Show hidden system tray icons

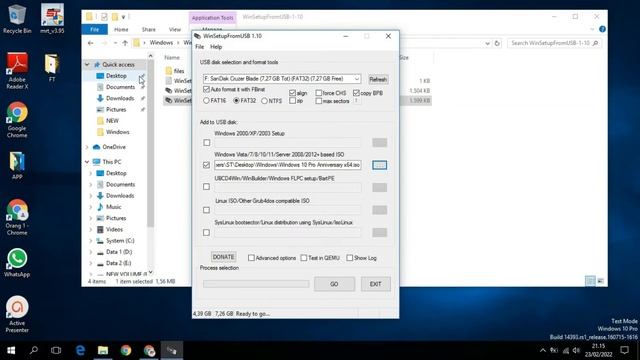point(542,350)
